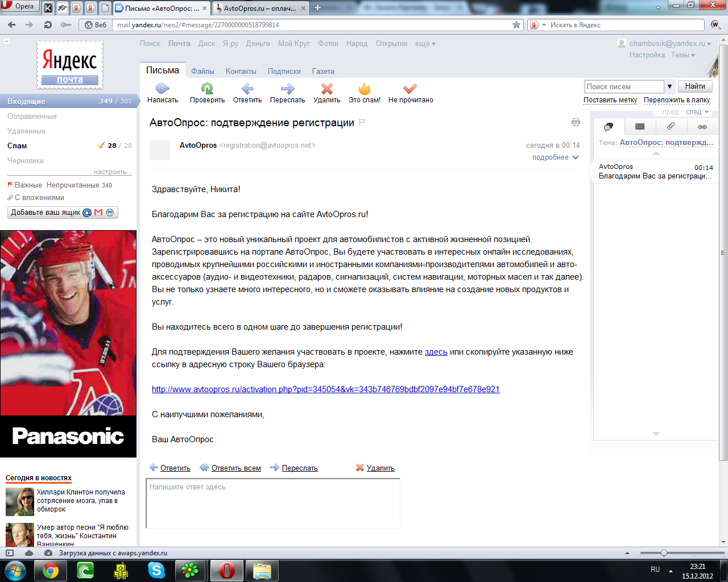Close the AvtoOpros.ru tab
This screenshot has width=728, height=582.
coord(303,9)
